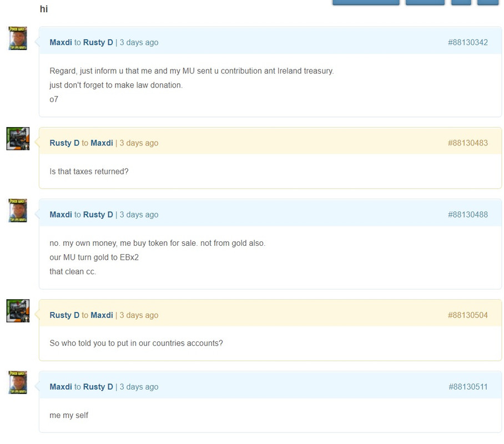Open message ID #88130342
Image resolution: width=504 pixels, height=444 pixels.
pyautogui.click(x=468, y=42)
